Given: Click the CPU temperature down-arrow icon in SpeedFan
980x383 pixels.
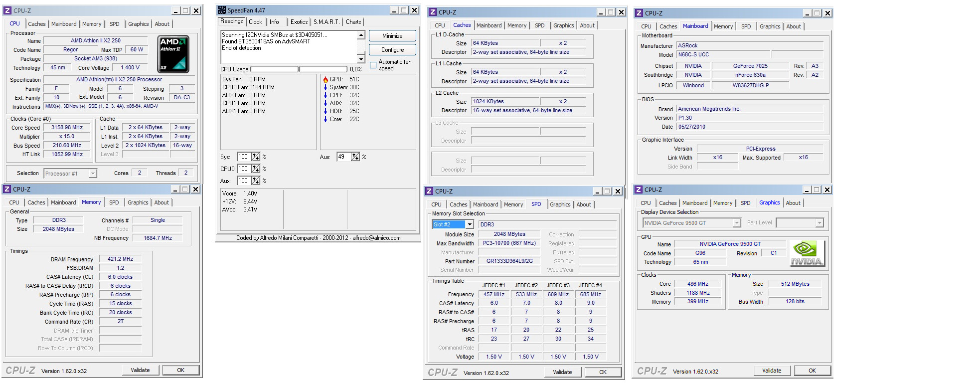Looking at the screenshot, I should [326, 95].
